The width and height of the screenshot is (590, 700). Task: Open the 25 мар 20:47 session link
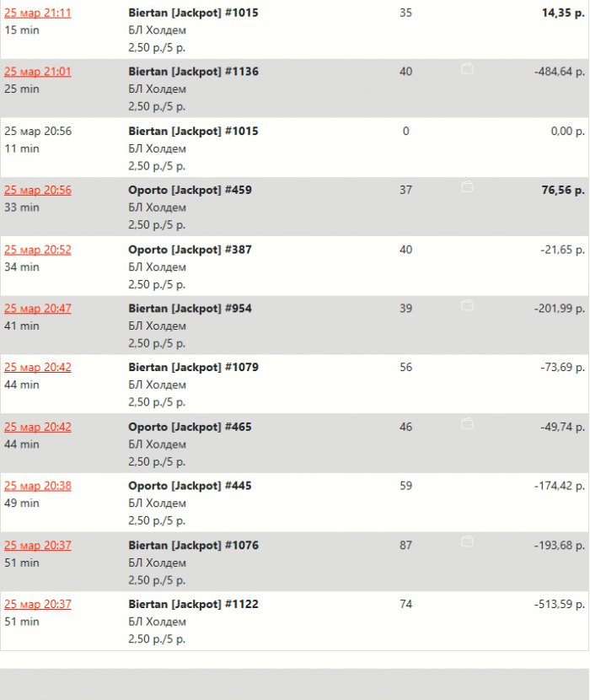tap(38, 309)
